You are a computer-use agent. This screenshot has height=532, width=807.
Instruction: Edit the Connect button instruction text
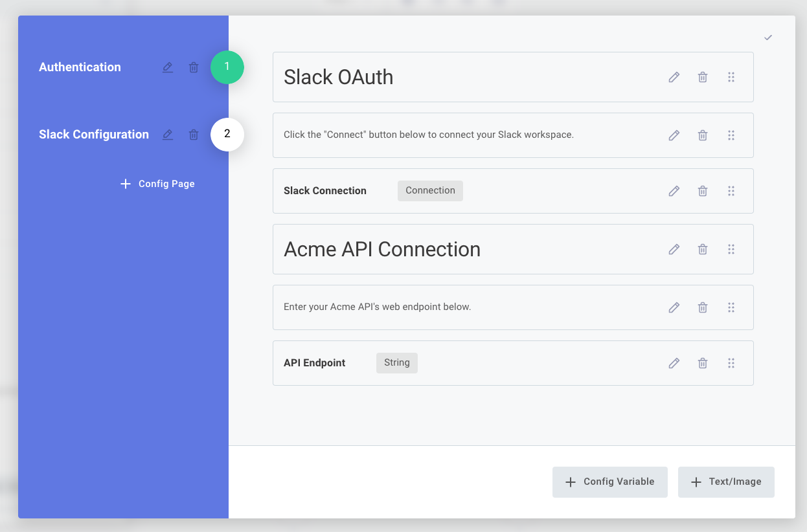pos(674,135)
